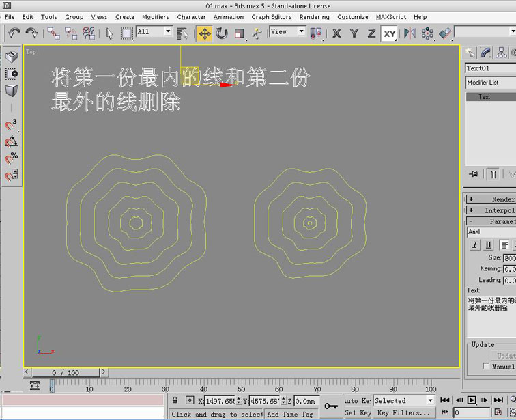Expand the Rendering rollout
Screen dimensions: 516x420
[491, 199]
